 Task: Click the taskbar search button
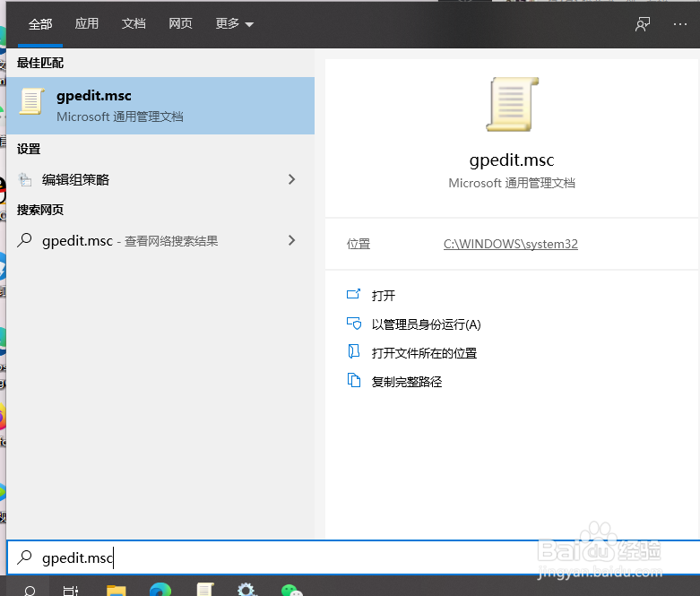29,590
